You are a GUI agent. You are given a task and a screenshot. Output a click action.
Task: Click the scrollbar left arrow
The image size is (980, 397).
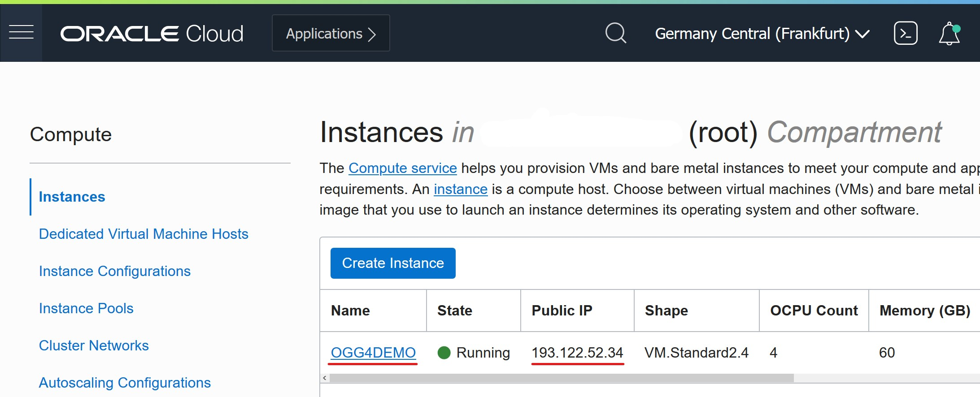click(325, 378)
